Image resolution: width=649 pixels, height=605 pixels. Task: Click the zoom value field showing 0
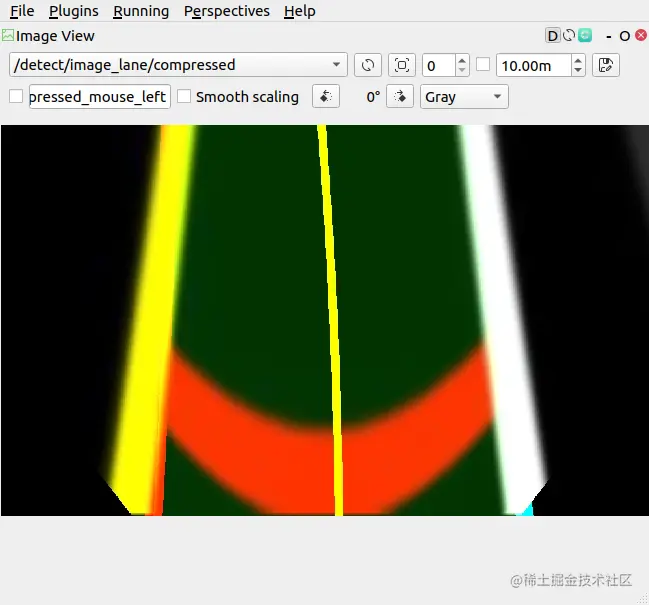coord(439,65)
